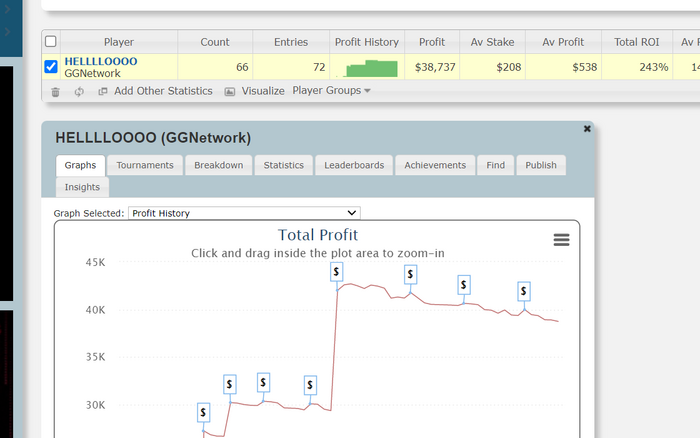Viewport: 700px width, 438px height.
Task: Click the lowest dollar marker below 30K
Action: (x=203, y=413)
